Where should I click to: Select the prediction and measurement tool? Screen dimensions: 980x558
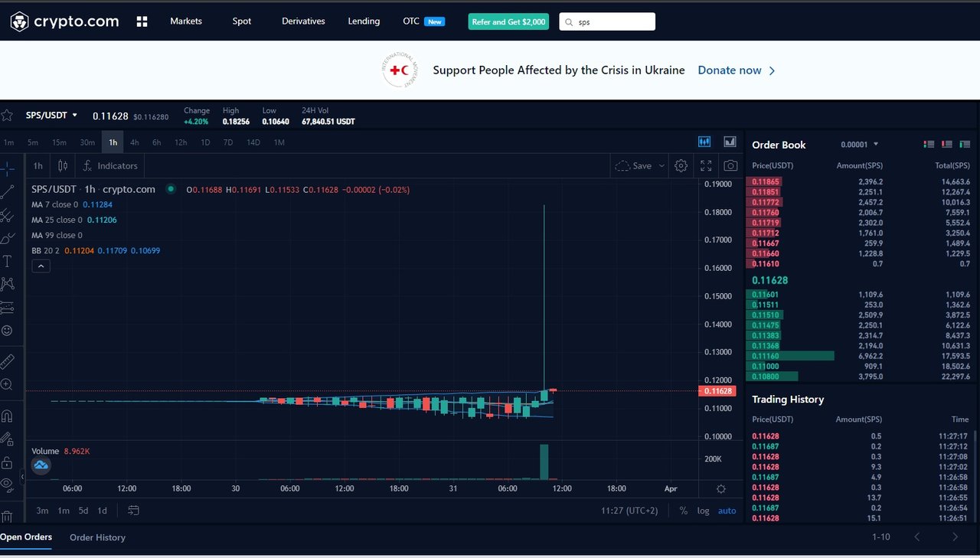pos(7,308)
